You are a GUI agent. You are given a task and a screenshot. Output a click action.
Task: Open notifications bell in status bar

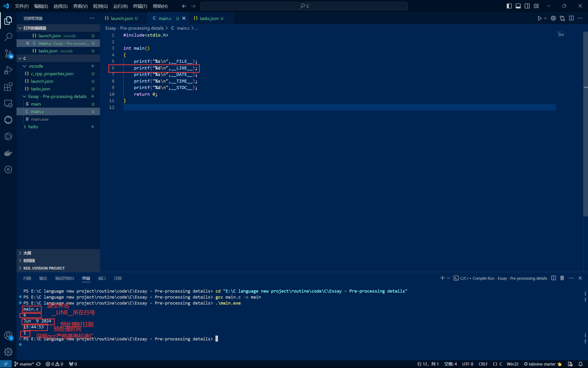[580, 364]
